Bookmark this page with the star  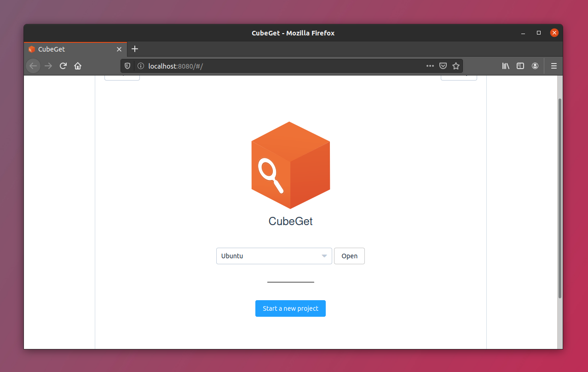[x=456, y=66]
